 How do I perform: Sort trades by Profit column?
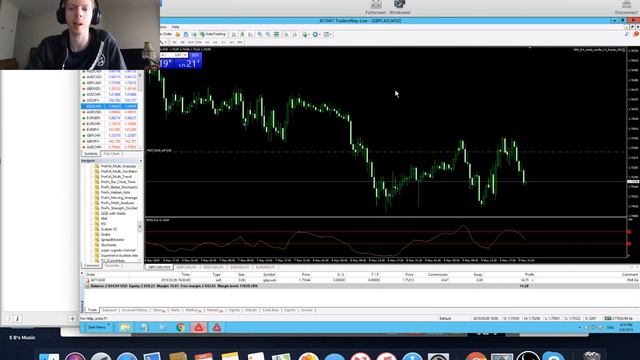[x=529, y=275]
